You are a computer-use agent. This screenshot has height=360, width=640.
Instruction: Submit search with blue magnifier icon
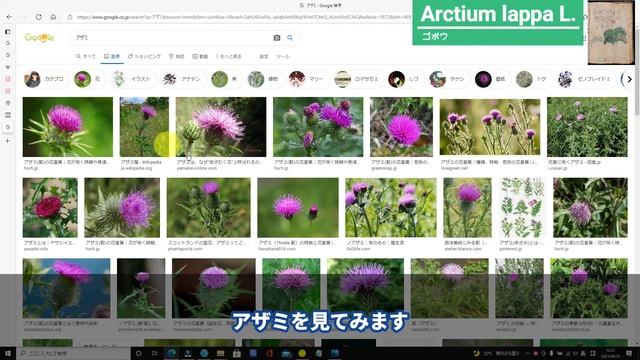290,38
